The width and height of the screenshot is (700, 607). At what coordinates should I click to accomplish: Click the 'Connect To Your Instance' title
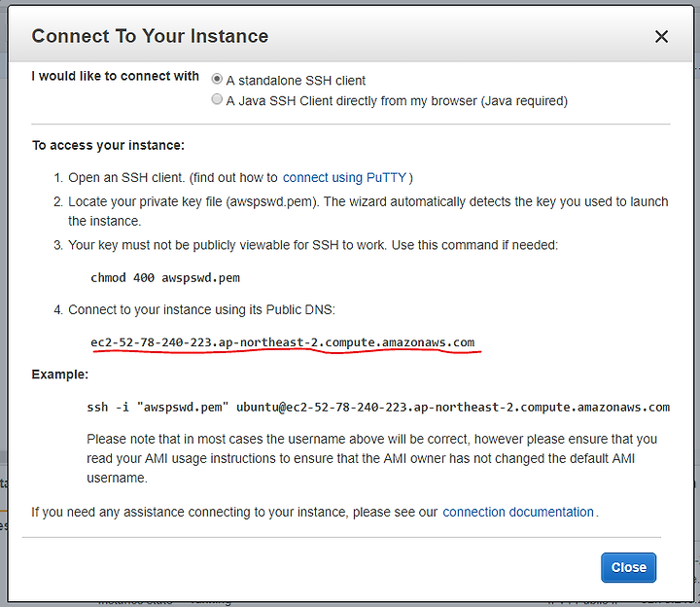tap(150, 36)
